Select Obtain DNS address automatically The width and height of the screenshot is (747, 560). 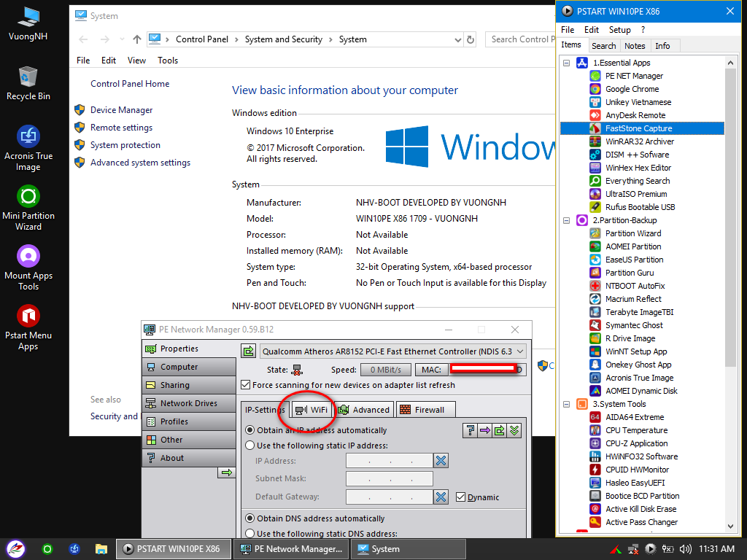click(249, 518)
